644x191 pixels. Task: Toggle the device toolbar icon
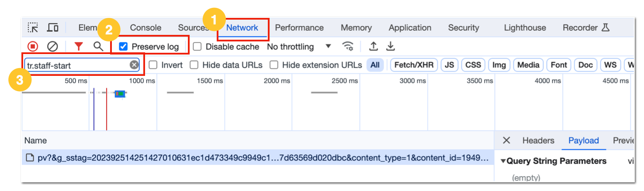[53, 27]
